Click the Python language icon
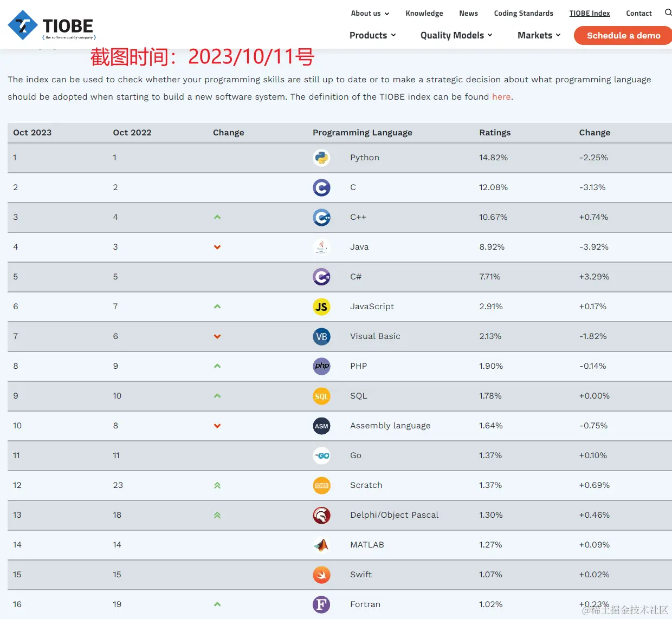The image size is (672, 619). pyautogui.click(x=321, y=158)
